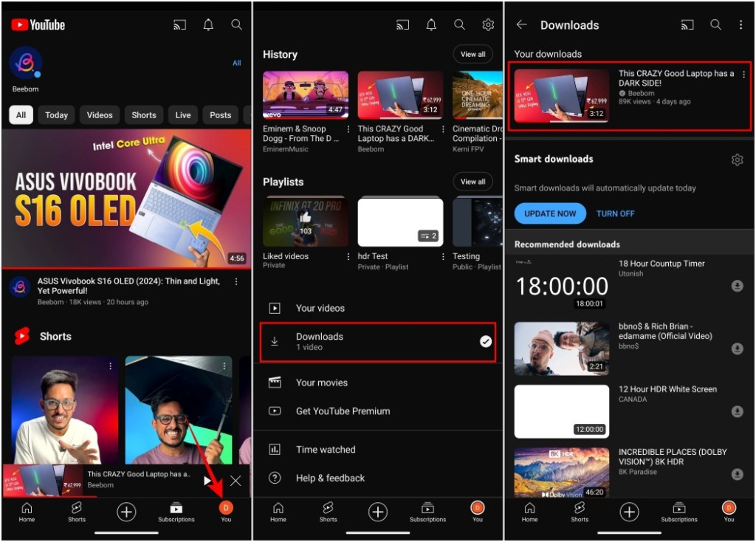756x542 pixels.
Task: Open options for Eminem & Snoop Dogg history video
Action: click(x=348, y=129)
